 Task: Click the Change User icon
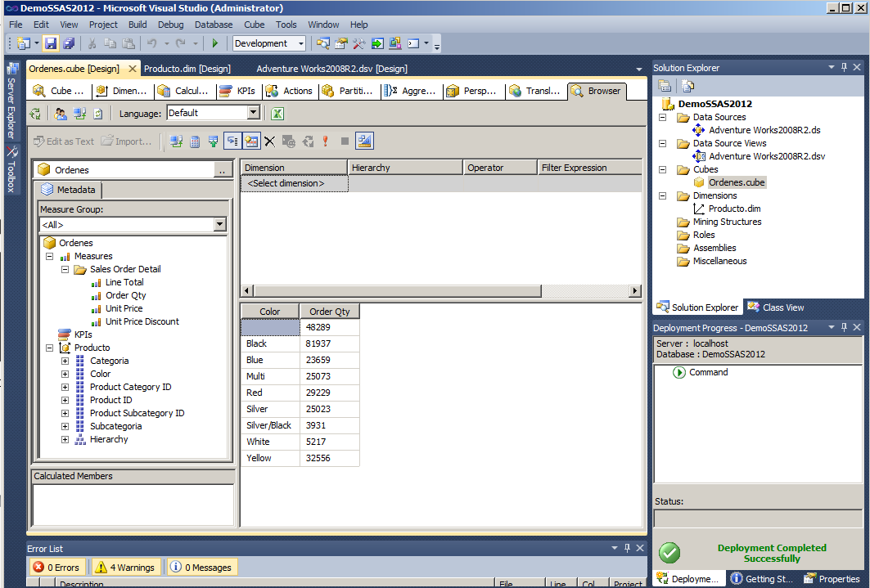click(x=61, y=114)
